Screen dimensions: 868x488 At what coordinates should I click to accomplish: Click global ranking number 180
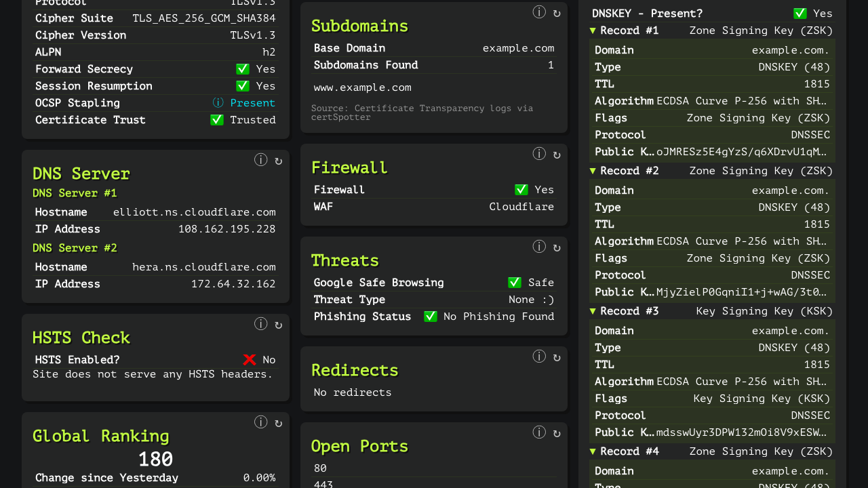(156, 460)
